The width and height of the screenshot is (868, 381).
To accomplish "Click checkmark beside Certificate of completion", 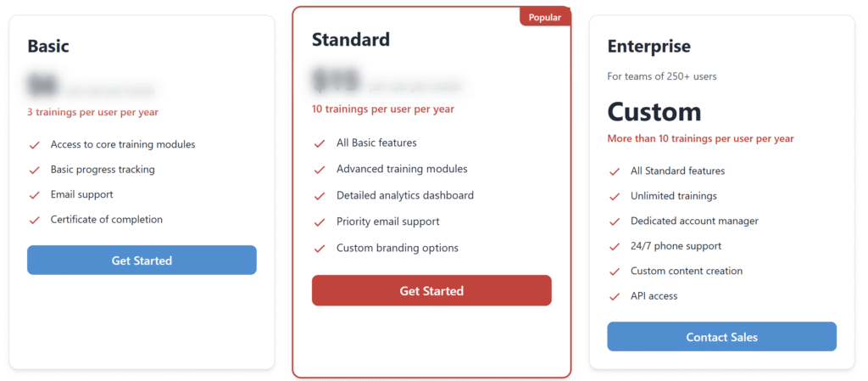I will (x=35, y=220).
